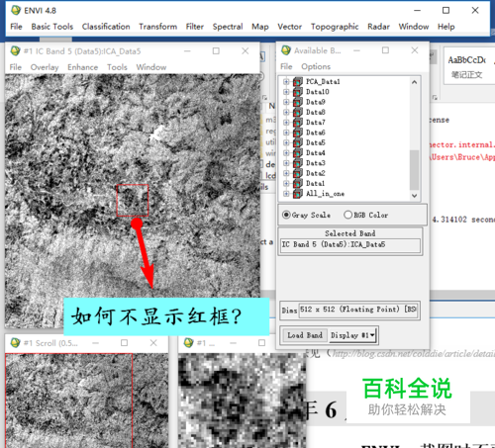Open File menu in display window
Image resolution: width=495 pixels, height=448 pixels.
[x=16, y=67]
